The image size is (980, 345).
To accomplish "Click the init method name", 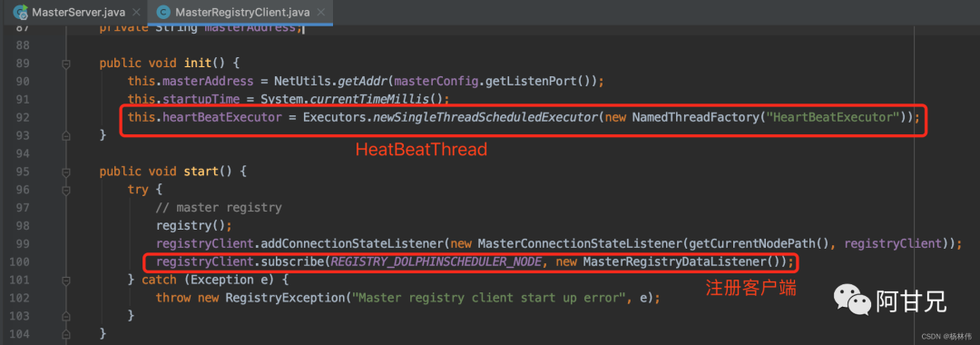I will 197,64.
